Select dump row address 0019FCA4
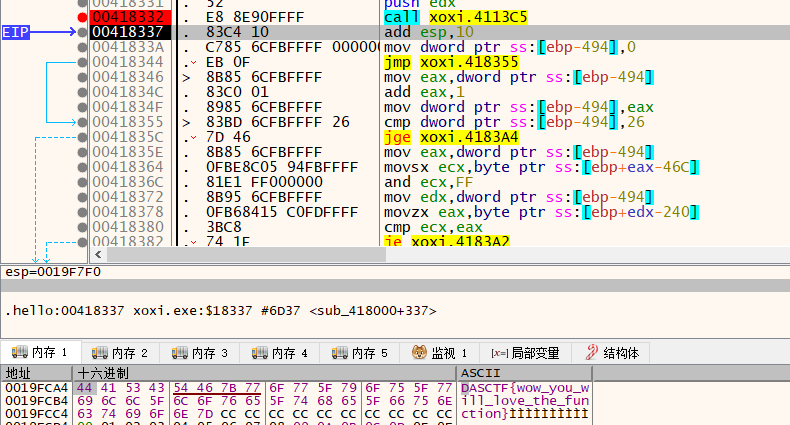The image size is (790, 425). (x=36, y=388)
